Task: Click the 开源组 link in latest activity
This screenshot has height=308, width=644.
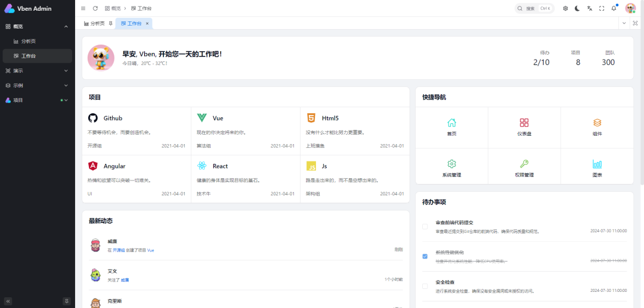Action: [x=119, y=250]
